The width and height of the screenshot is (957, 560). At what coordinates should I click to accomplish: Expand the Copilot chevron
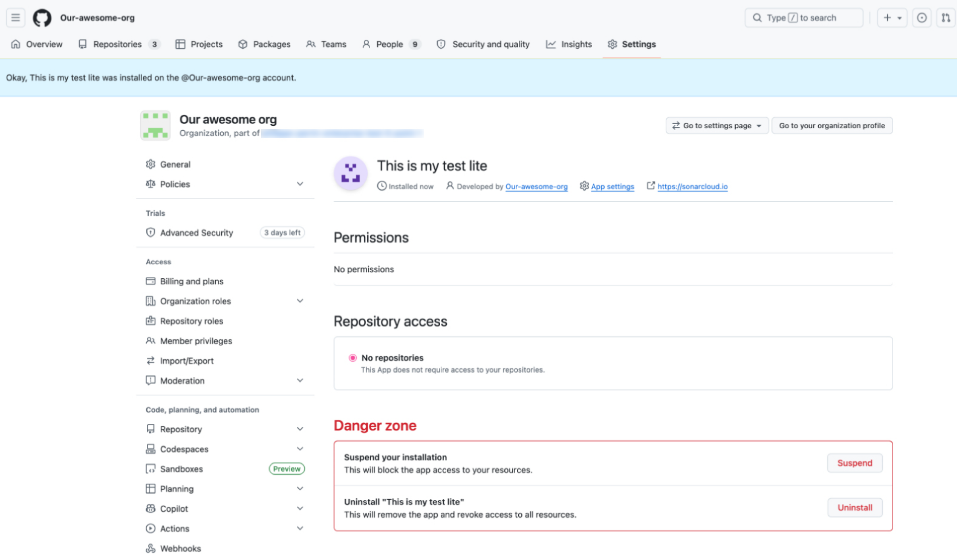pos(300,508)
